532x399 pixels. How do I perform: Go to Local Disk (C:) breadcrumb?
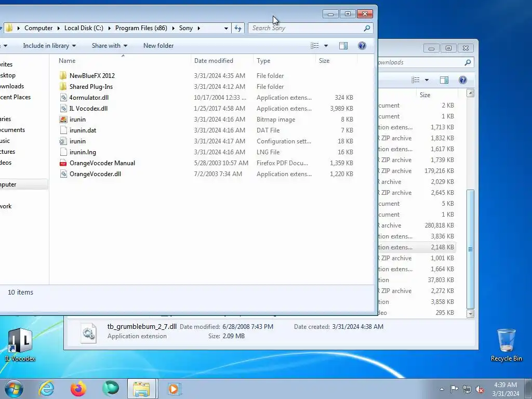pyautogui.click(x=84, y=28)
